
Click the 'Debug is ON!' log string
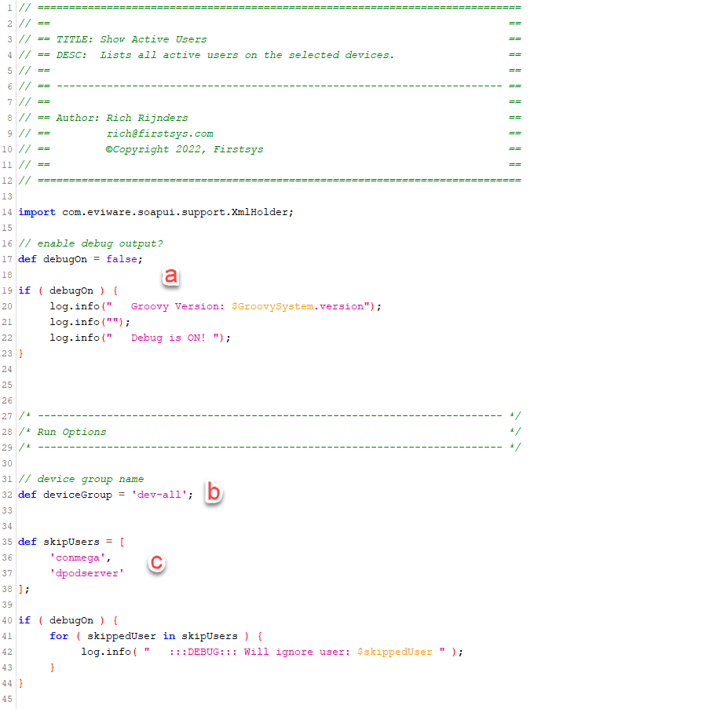point(178,338)
